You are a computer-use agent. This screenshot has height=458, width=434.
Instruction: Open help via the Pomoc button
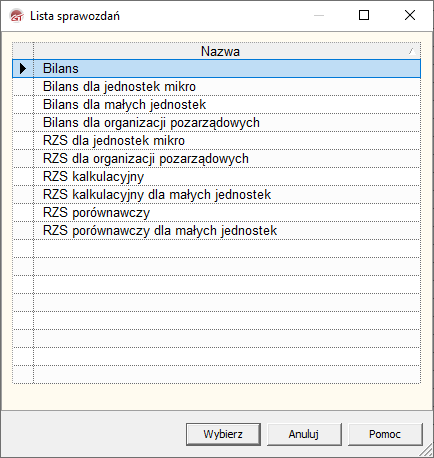(x=385, y=434)
